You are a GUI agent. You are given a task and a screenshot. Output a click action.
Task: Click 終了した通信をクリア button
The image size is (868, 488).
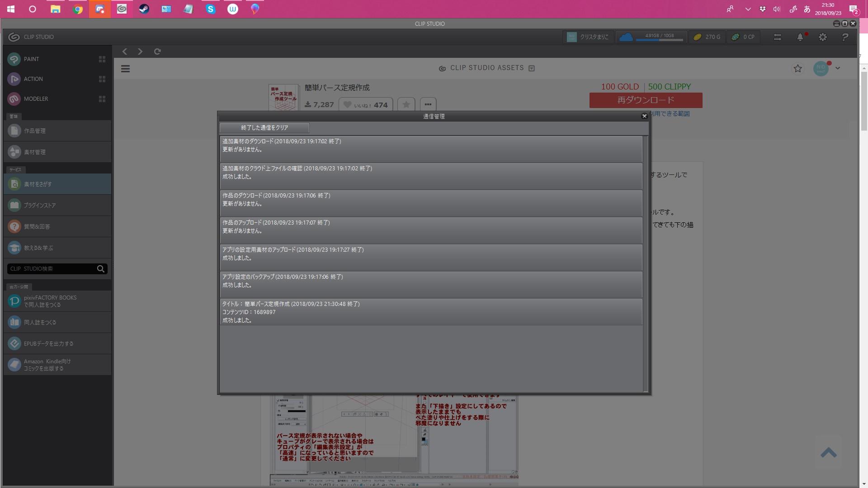click(x=264, y=128)
